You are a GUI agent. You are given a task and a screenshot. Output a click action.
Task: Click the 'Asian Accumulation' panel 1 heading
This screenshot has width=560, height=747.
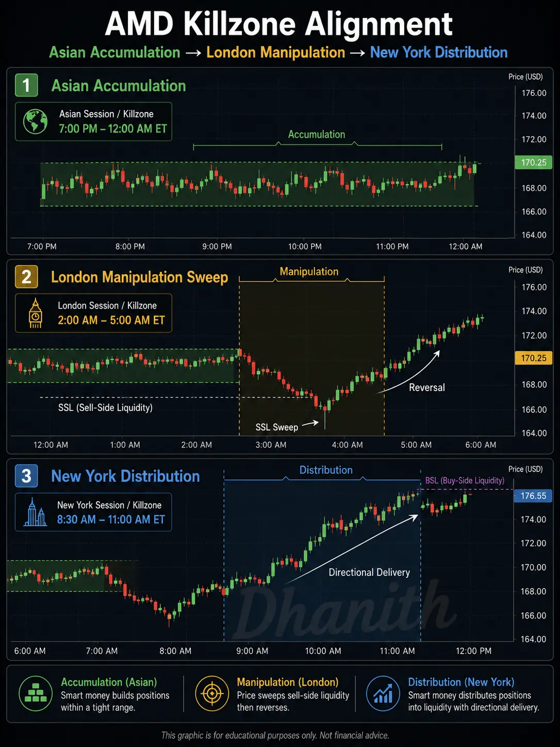pyautogui.click(x=119, y=86)
